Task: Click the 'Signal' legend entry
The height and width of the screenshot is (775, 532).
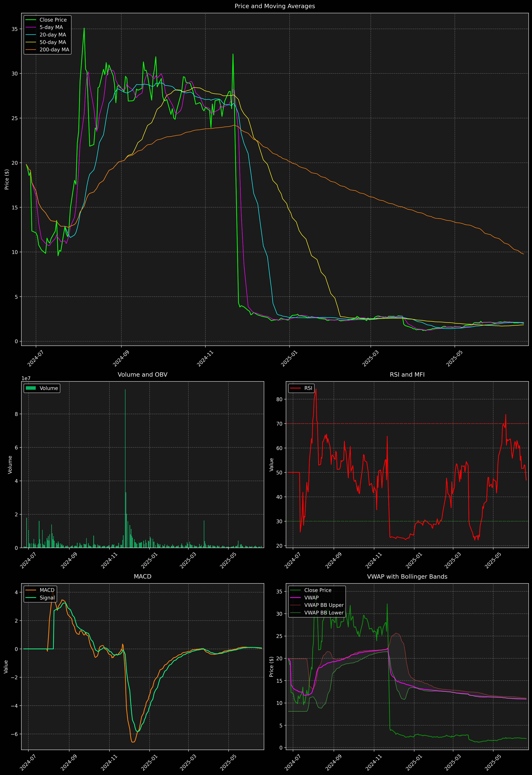Action: pos(40,598)
